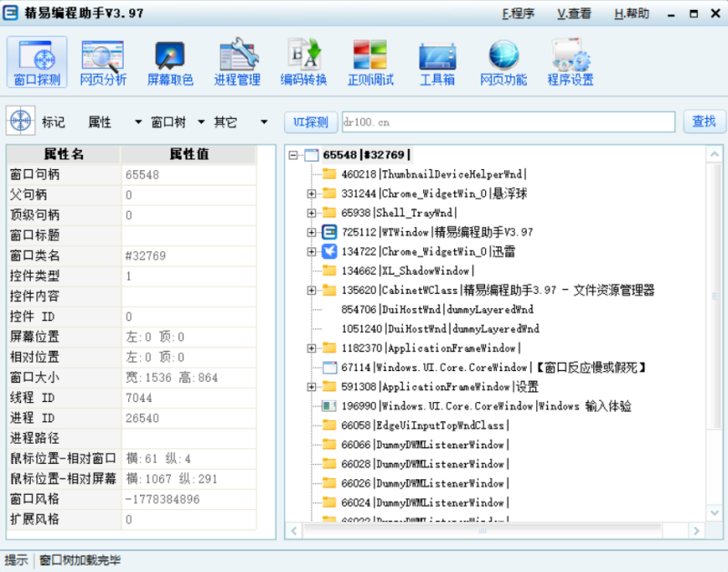Screen dimensions: 728x572
Task: Open the 进程管理 process manager
Action: click(x=238, y=62)
